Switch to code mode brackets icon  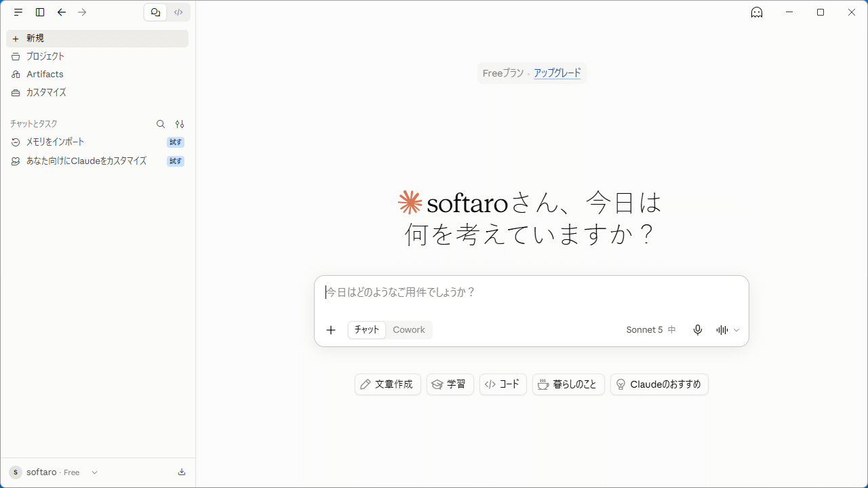click(178, 12)
